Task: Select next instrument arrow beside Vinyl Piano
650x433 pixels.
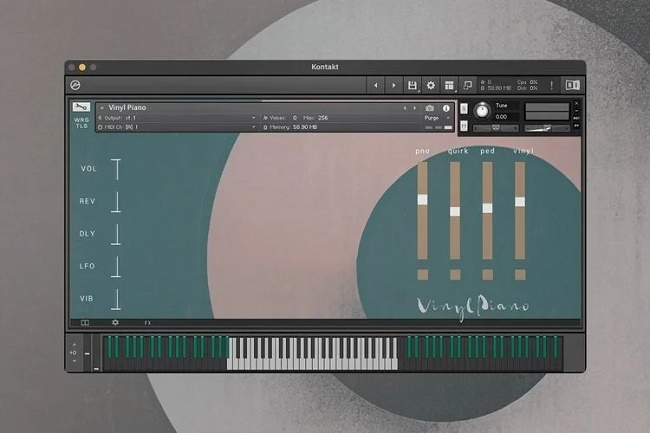Action: [414, 108]
